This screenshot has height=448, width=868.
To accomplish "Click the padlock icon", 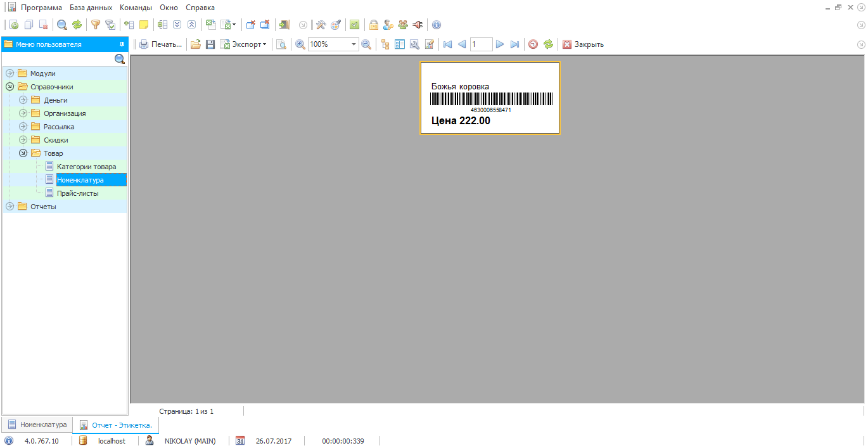I will [374, 25].
